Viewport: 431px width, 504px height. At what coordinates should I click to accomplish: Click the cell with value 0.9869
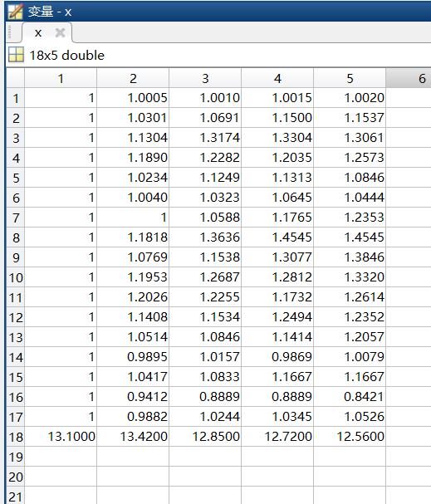pyautogui.click(x=277, y=357)
